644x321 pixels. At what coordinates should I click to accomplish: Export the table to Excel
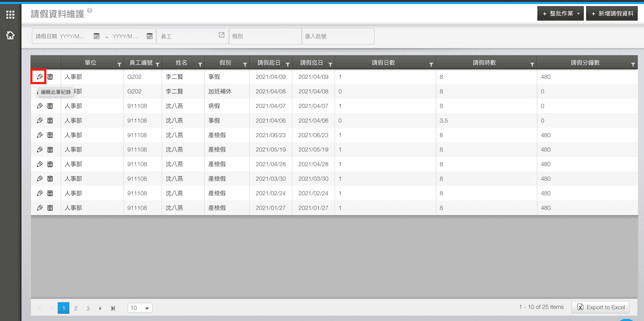coord(601,307)
